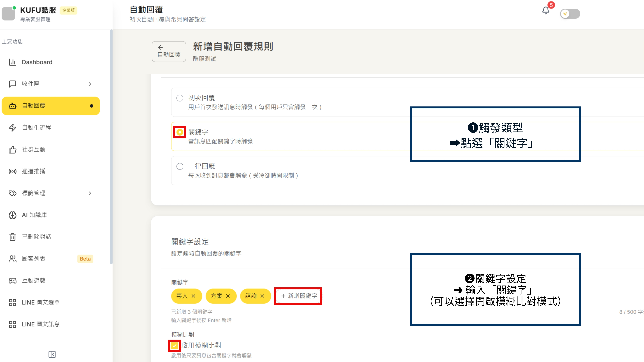644x362 pixels.
Task: Select the 初次回覆 radio option
Action: pyautogui.click(x=180, y=98)
